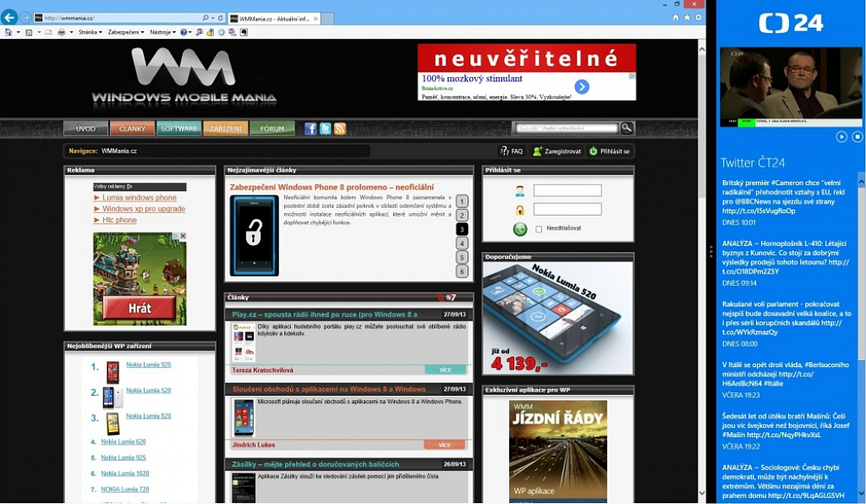The height and width of the screenshot is (504, 866).
Task: Click the Print icon in the command bar
Action: tap(61, 32)
